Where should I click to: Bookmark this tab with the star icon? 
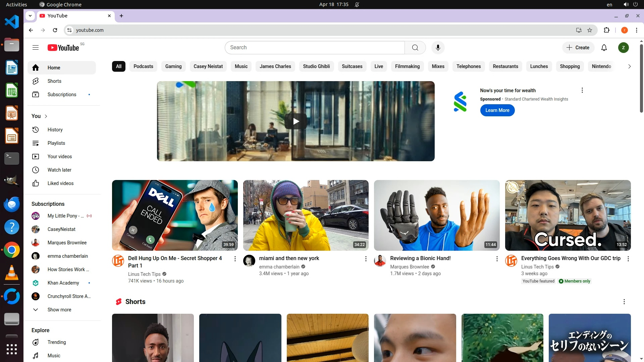click(590, 30)
